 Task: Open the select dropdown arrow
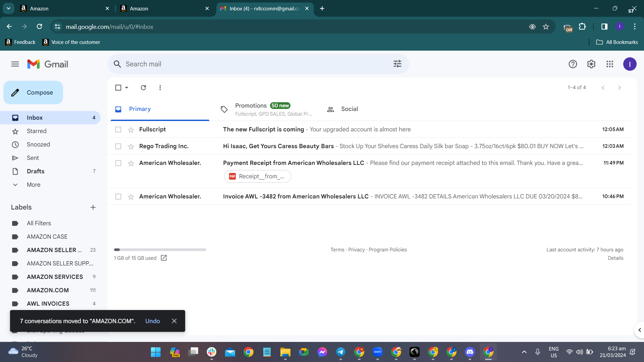coord(126,87)
